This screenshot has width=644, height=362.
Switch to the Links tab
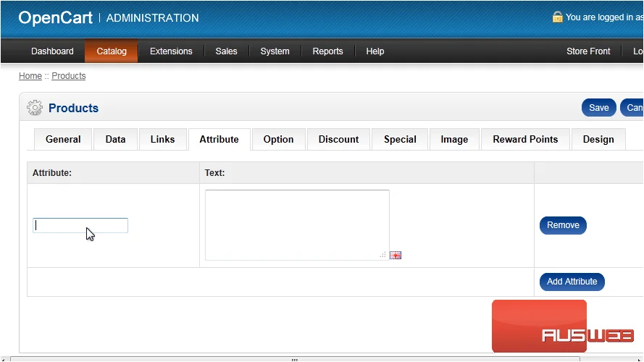click(x=163, y=140)
